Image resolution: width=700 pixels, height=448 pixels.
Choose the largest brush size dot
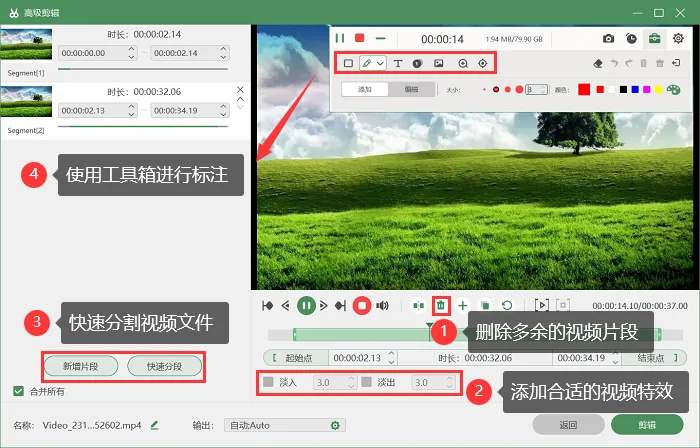(x=519, y=90)
